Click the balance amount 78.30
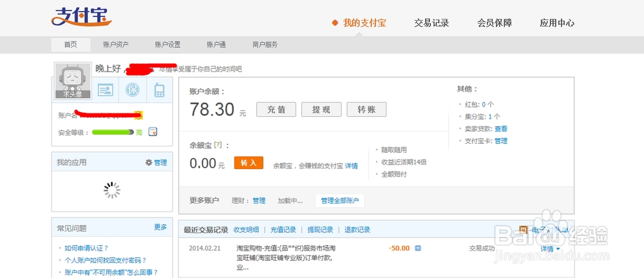 [x=212, y=110]
